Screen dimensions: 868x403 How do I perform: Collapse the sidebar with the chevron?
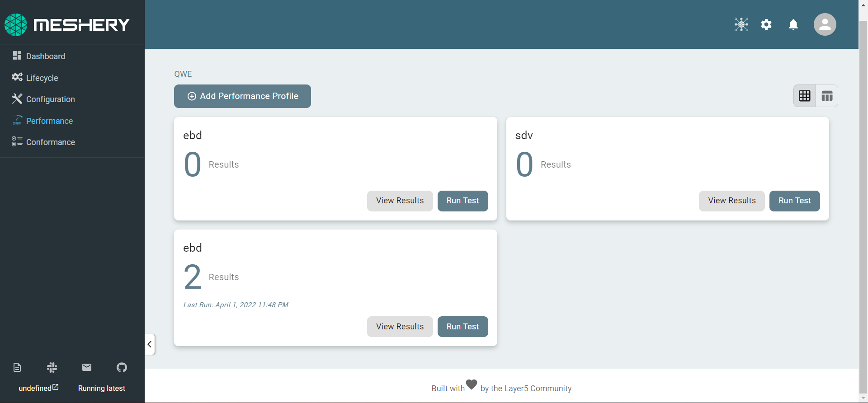coord(150,344)
